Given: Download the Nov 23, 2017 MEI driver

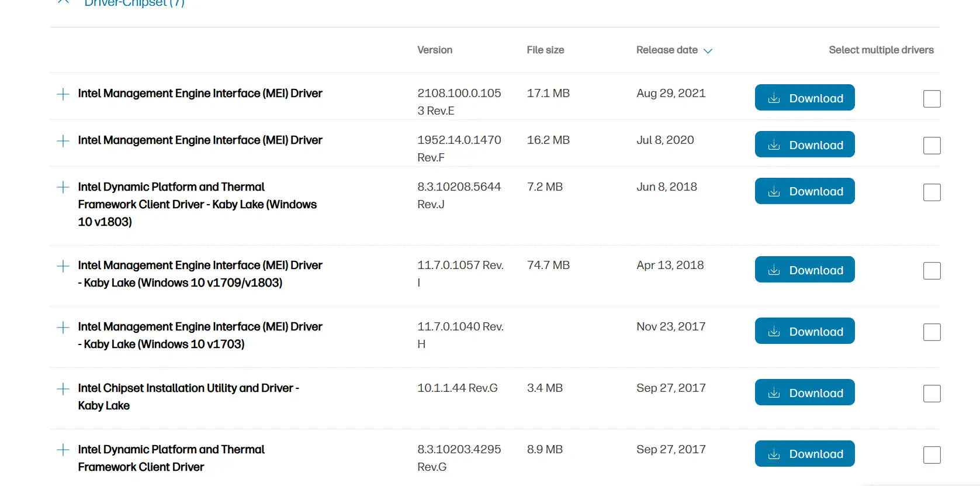Looking at the screenshot, I should [805, 331].
